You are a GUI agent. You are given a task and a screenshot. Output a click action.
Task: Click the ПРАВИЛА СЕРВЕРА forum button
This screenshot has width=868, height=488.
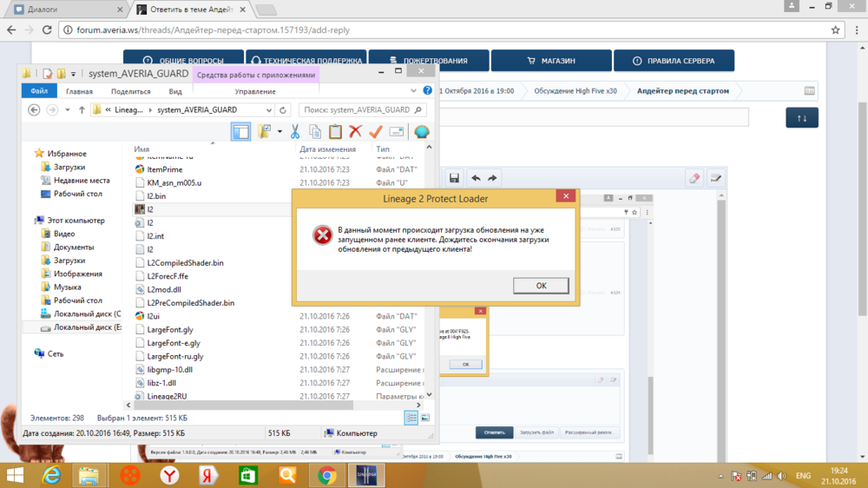[x=674, y=61]
